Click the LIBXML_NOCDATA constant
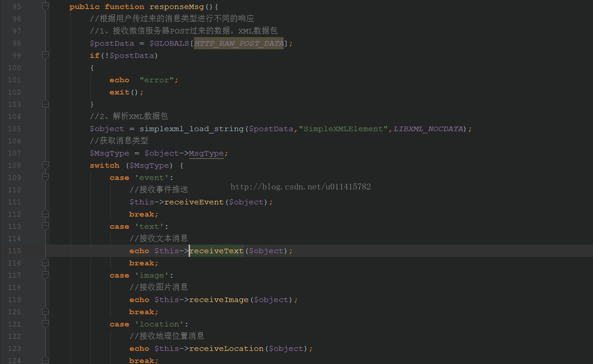Screen dimensions: 593x364 tap(428, 129)
